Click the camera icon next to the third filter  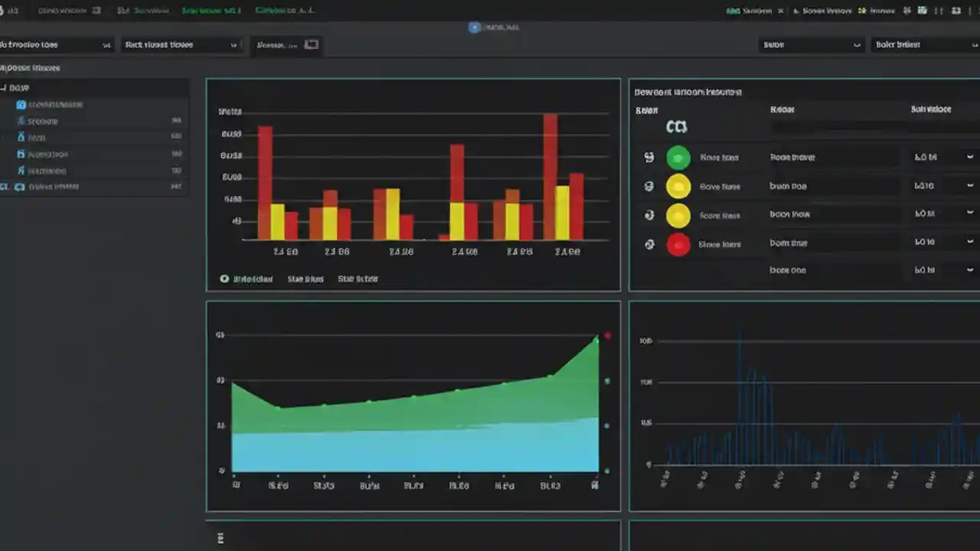tap(311, 44)
